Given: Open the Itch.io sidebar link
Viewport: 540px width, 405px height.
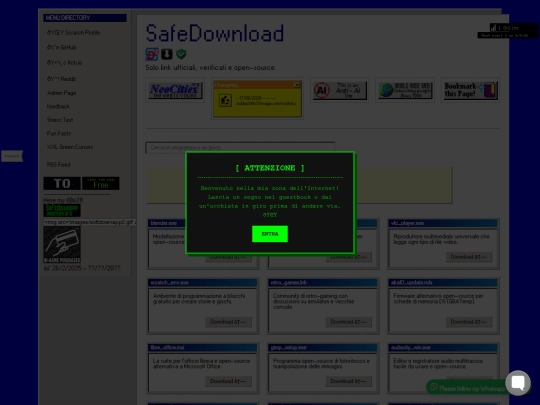Looking at the screenshot, I should click(64, 63).
